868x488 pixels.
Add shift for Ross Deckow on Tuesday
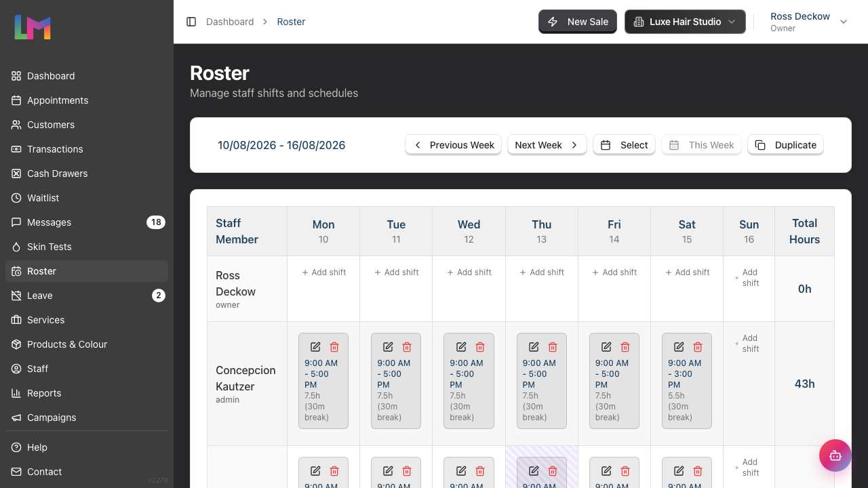pyautogui.click(x=396, y=272)
